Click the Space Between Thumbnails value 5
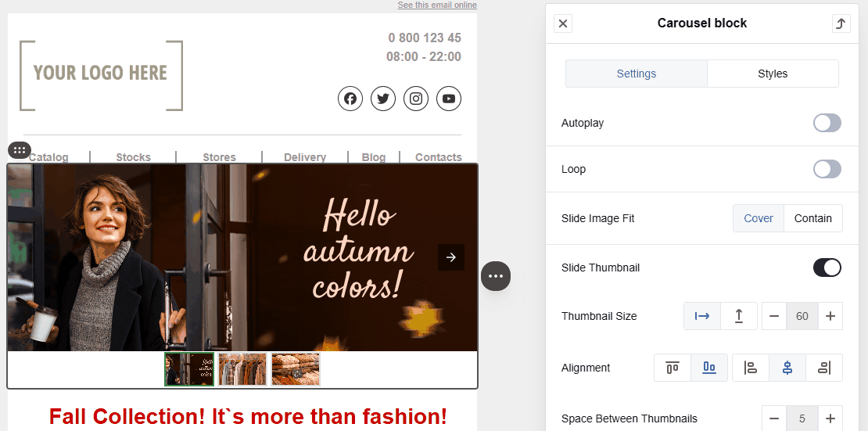 pyautogui.click(x=802, y=418)
